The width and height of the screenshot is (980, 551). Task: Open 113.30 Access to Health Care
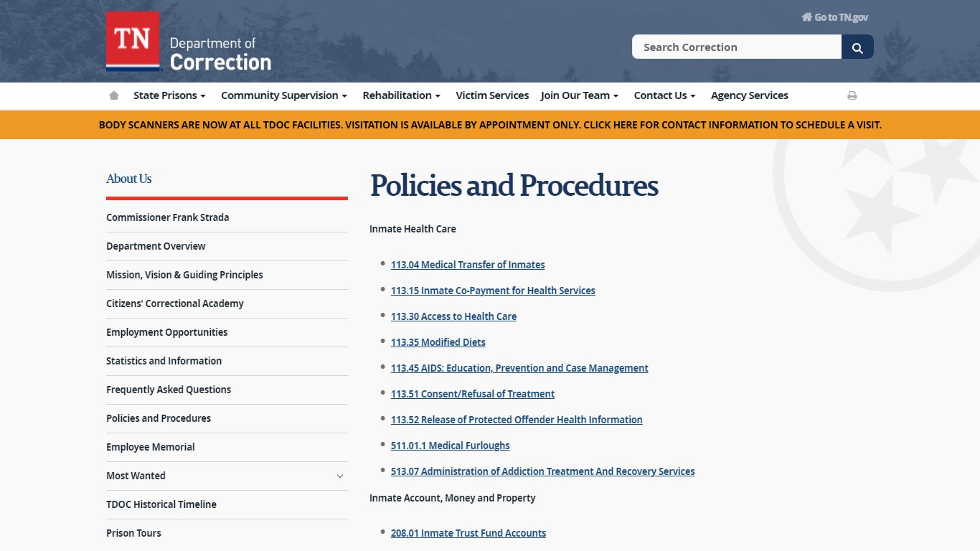pyautogui.click(x=453, y=316)
